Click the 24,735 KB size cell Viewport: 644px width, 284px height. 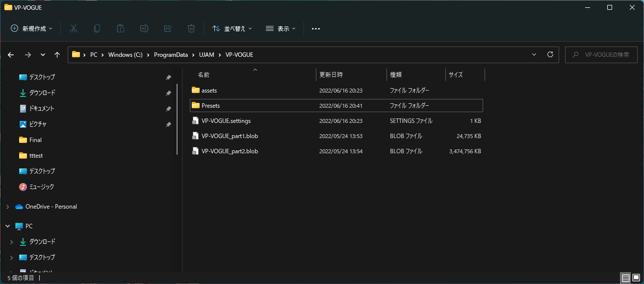pyautogui.click(x=468, y=136)
